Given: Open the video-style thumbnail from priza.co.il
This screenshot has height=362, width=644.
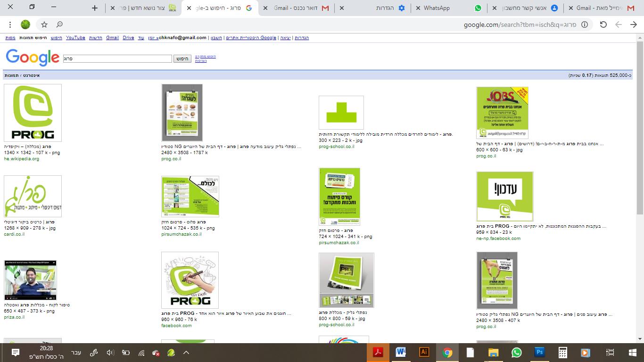Looking at the screenshot, I should coord(30,280).
